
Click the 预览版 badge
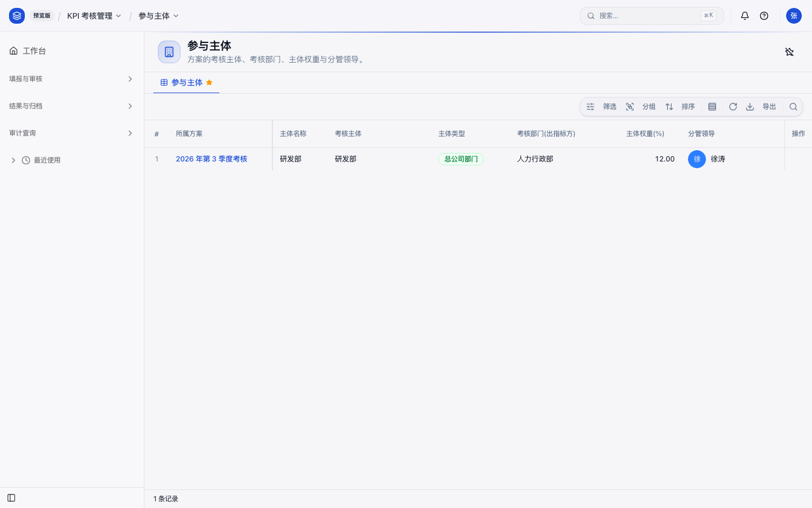click(x=42, y=16)
